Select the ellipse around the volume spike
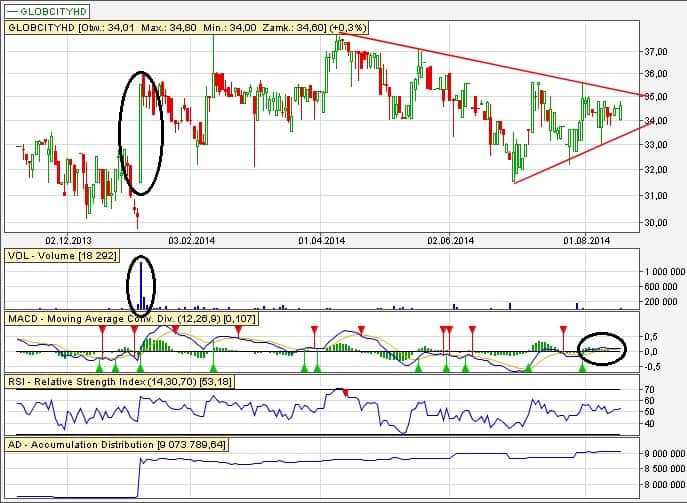 (141, 283)
